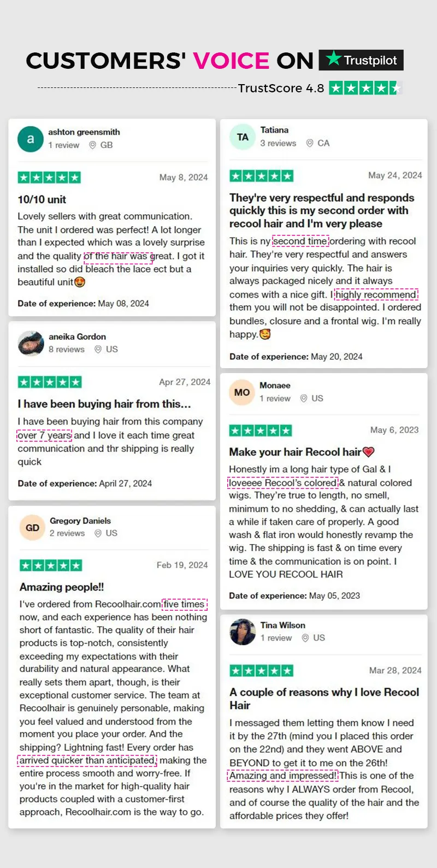Click the highlighted 'highly recommend' phrase

(x=376, y=294)
